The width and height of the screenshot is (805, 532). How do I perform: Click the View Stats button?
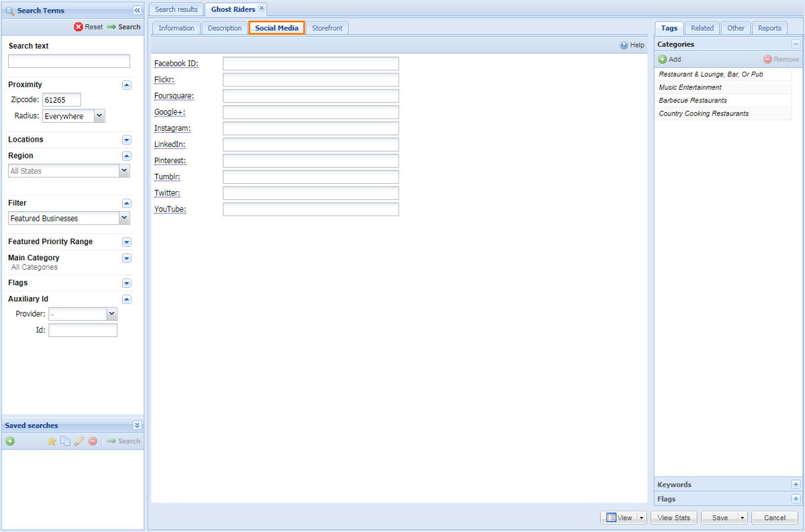click(674, 517)
